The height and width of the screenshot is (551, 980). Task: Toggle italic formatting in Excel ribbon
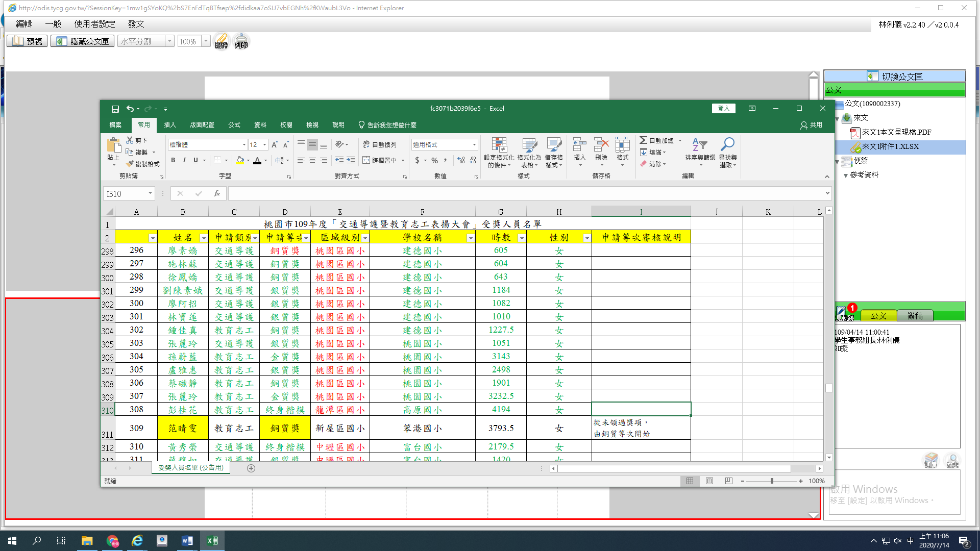coord(184,160)
